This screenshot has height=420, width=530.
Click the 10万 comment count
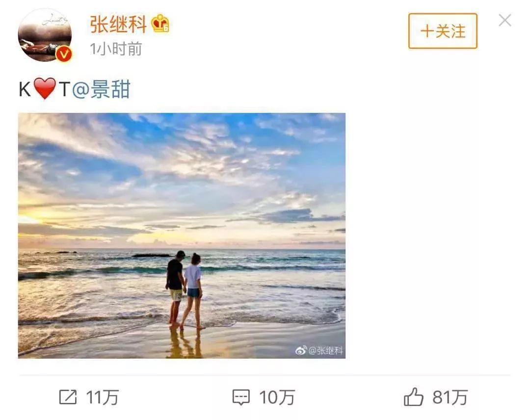277,397
